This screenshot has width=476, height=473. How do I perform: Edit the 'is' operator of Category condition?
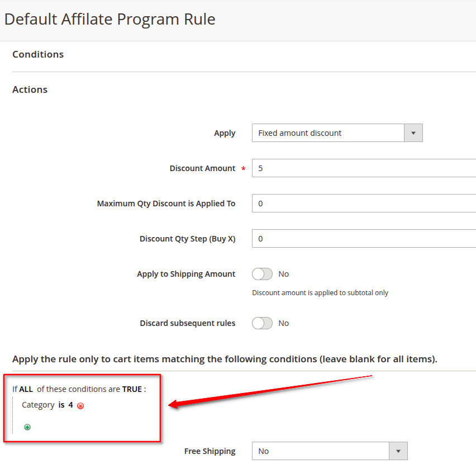tap(61, 405)
